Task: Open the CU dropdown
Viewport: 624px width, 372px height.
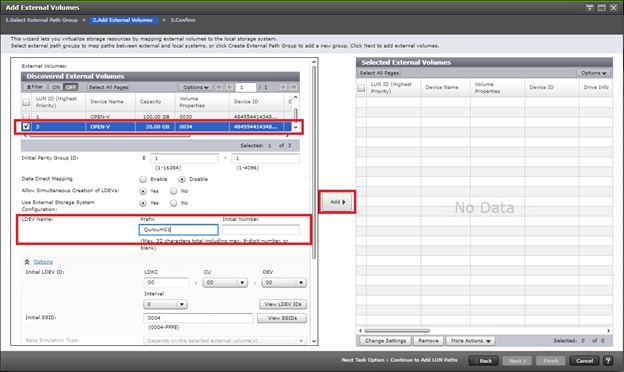Action: (x=225, y=282)
